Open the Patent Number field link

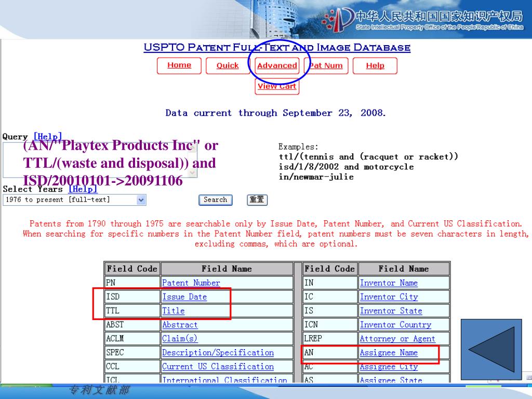point(191,283)
